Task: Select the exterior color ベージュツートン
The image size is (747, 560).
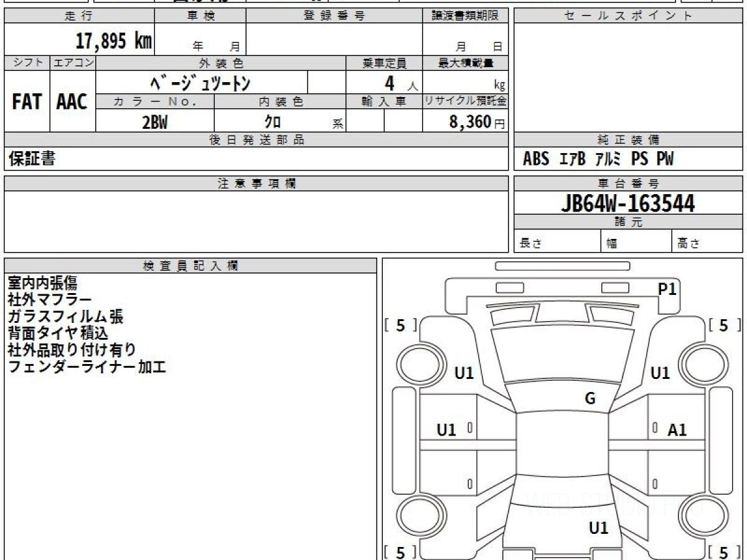Action: pos(201,83)
